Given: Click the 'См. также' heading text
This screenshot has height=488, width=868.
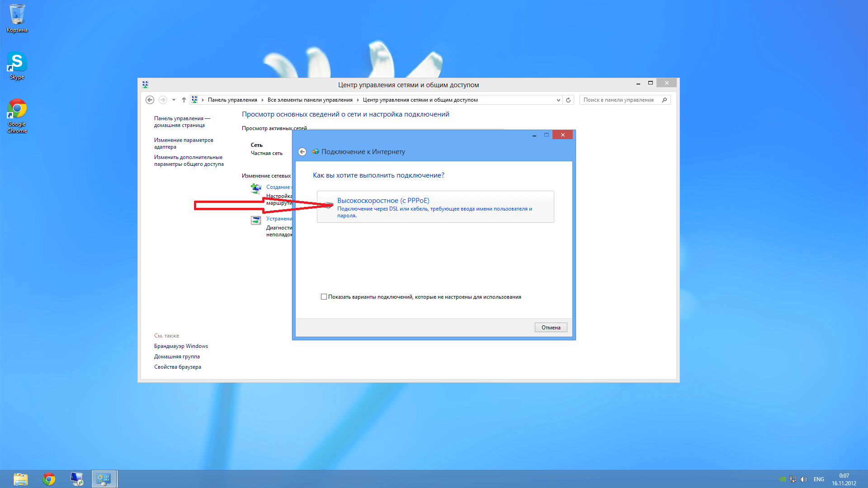Looking at the screenshot, I should (x=166, y=336).
